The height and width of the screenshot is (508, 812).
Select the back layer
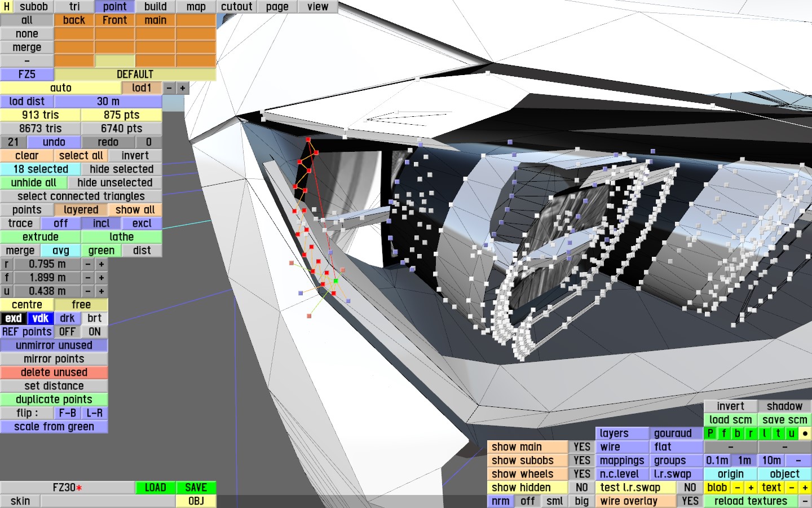tap(74, 20)
